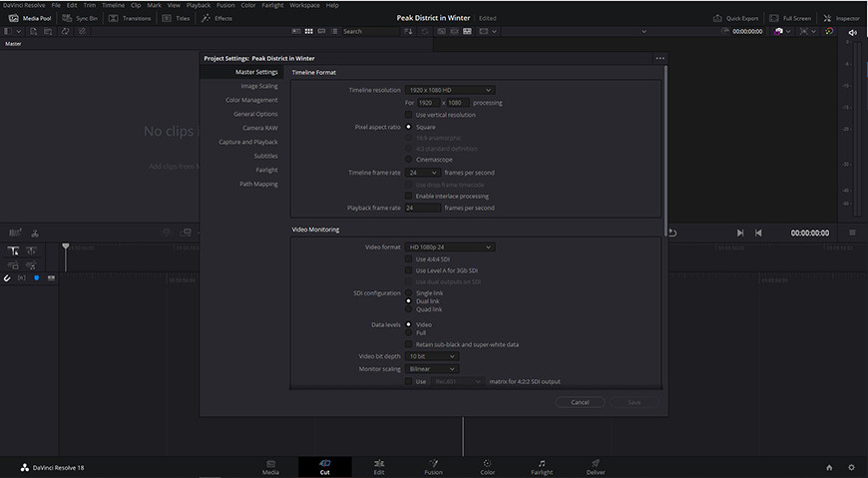
Task: Select Single link SDI configuration
Action: [408, 293]
